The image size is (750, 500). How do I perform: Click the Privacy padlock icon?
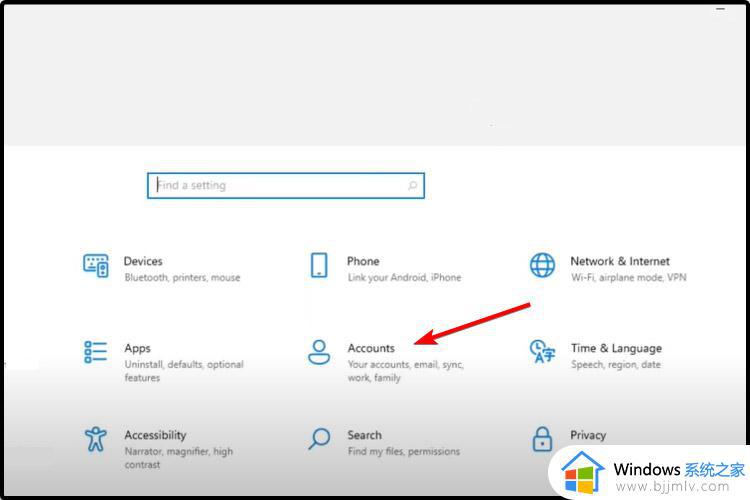[542, 439]
